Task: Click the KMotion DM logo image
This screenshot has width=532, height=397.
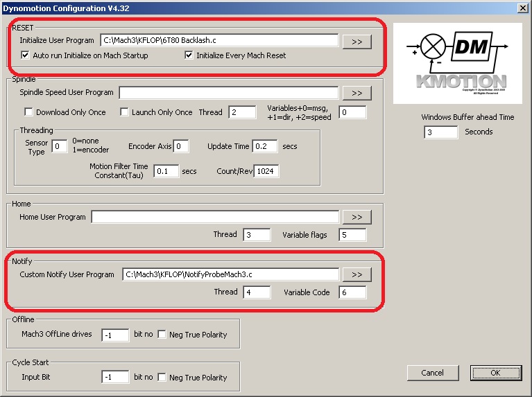Action: [457, 64]
